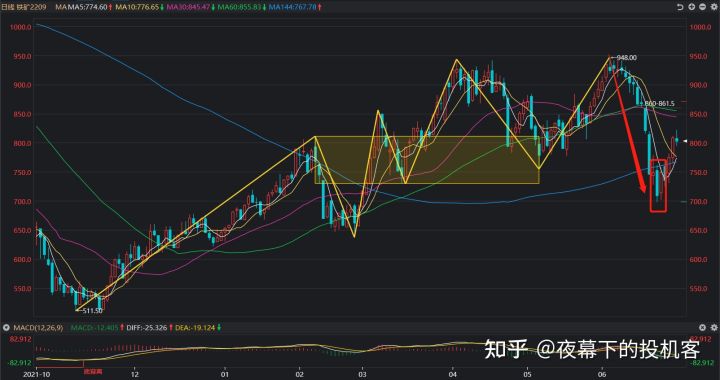
Task: Open MACD panel settings gear icon
Action: [x=713, y=327]
